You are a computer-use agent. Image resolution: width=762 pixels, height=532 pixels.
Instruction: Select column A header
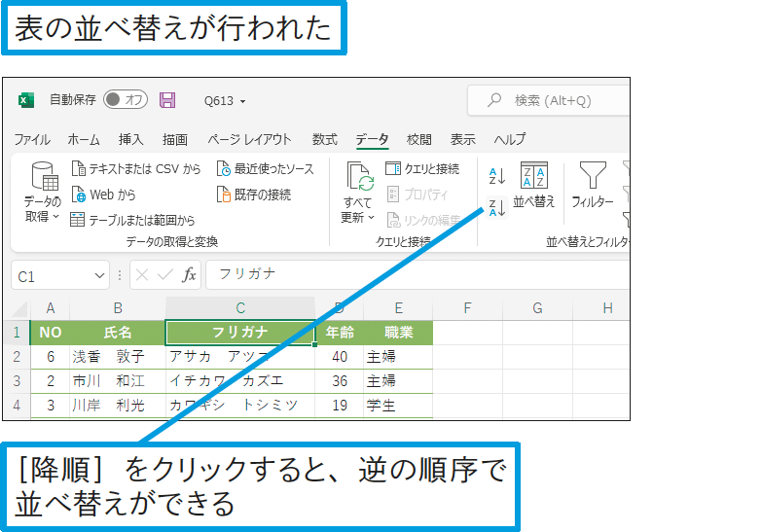50,308
